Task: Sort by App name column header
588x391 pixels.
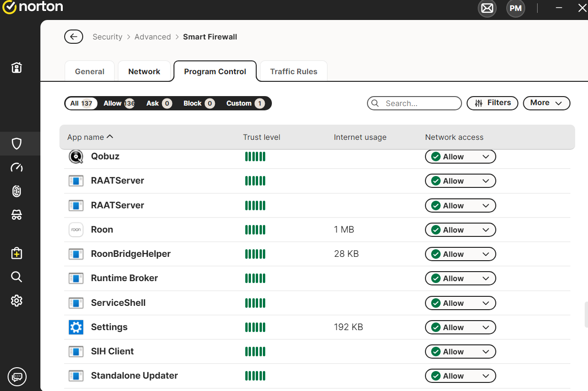Action: (90, 137)
